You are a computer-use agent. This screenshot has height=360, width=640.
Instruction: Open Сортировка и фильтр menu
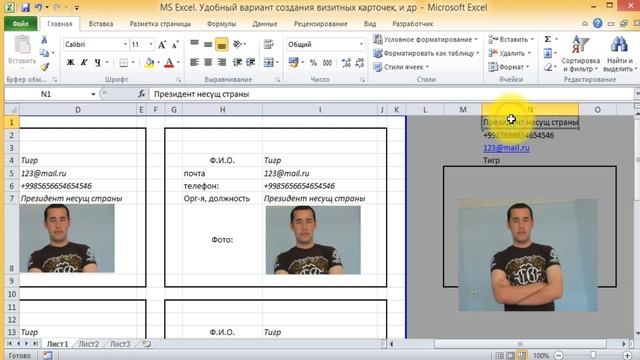pyautogui.click(x=580, y=53)
